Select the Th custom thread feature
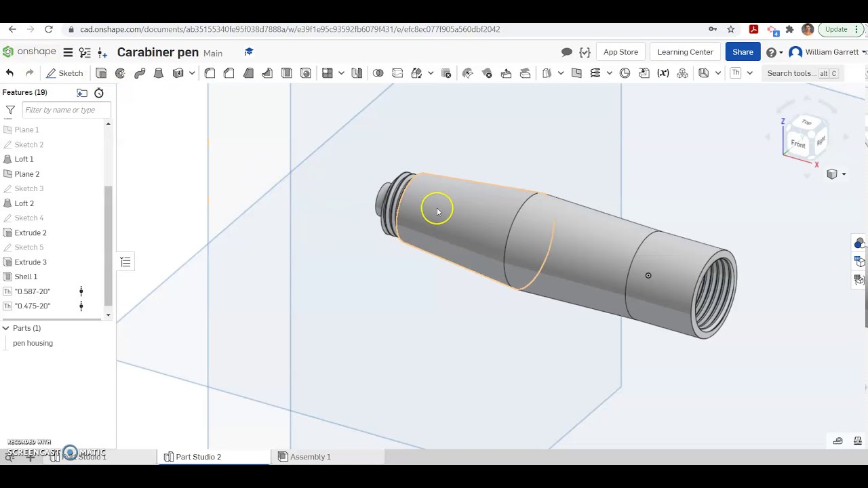868x488 pixels. (736, 73)
